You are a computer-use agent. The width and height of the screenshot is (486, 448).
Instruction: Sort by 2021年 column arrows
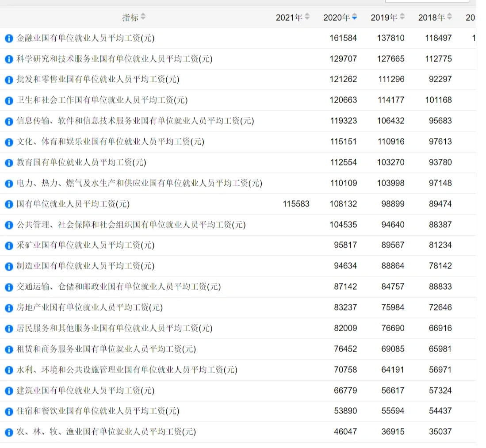tap(307, 16)
